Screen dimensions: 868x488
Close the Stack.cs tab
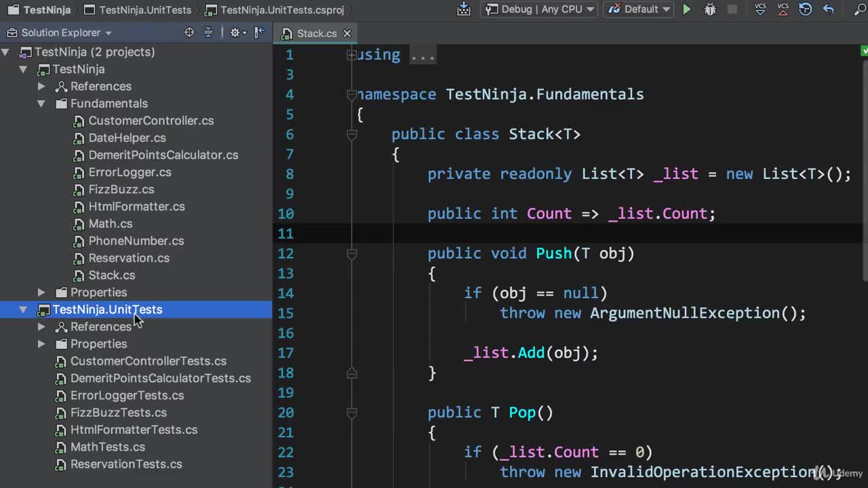[347, 33]
